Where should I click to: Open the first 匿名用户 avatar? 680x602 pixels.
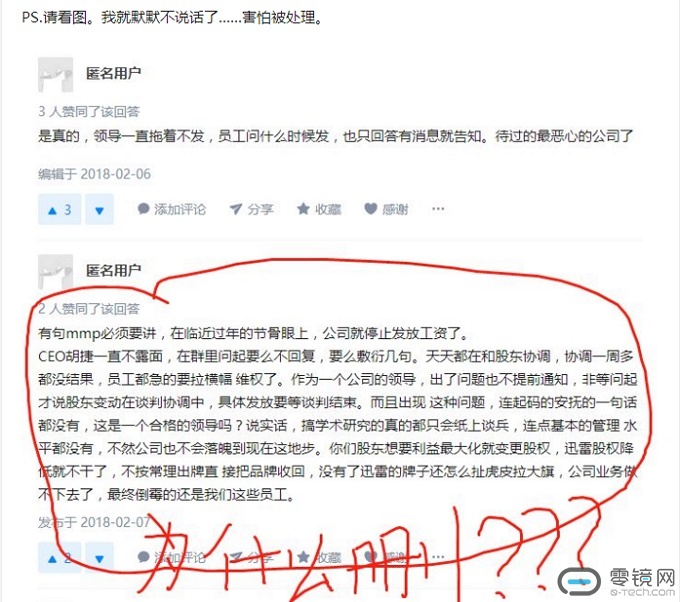[x=56, y=75]
